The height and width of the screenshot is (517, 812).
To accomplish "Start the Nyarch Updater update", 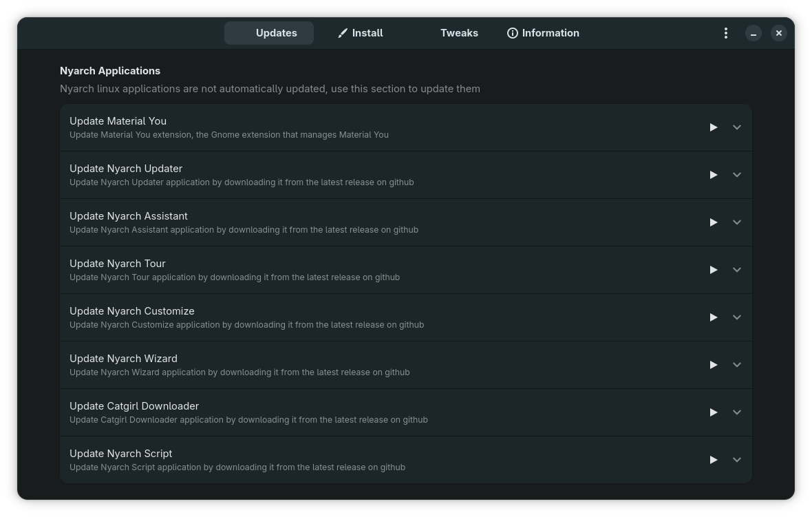I will coord(714,175).
